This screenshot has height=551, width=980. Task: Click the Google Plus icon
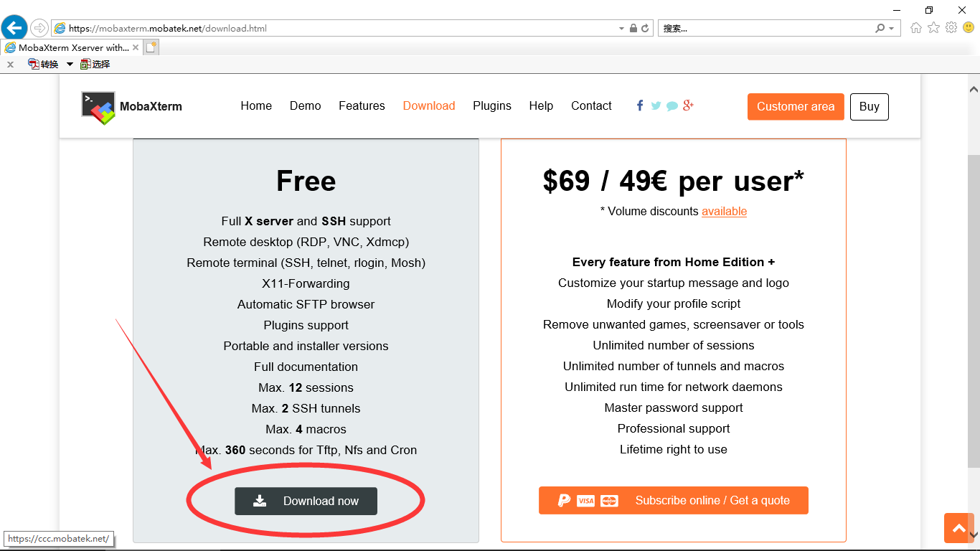click(x=688, y=105)
